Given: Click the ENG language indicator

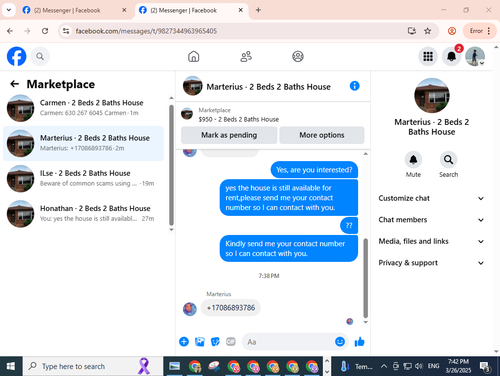Looking at the screenshot, I should click(433, 366).
